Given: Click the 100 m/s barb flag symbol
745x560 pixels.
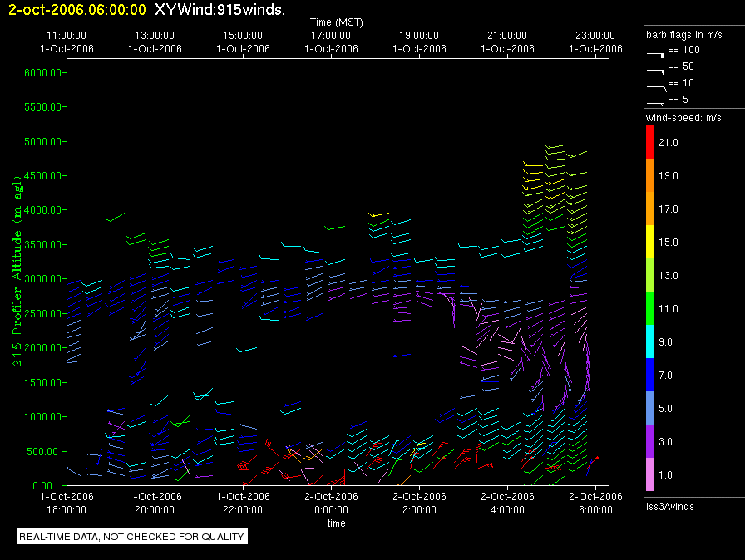Looking at the screenshot, I should tap(656, 55).
